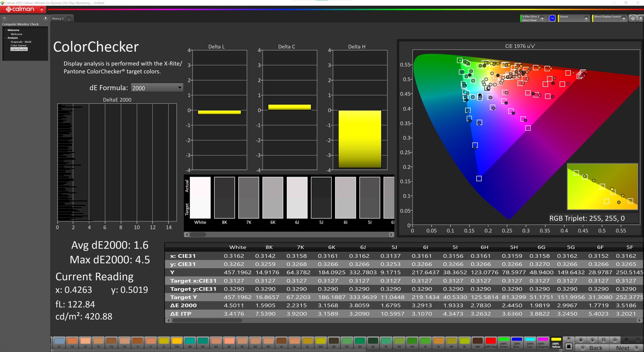Viewport: 644px width, 352px height.
Task: Switch to the History 1 tab
Action: point(57,19)
